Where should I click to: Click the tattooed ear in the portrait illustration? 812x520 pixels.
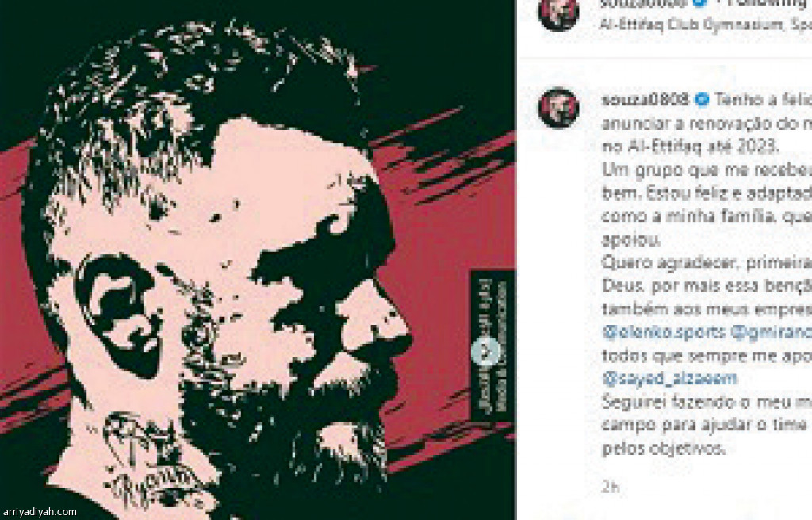[x=118, y=315]
